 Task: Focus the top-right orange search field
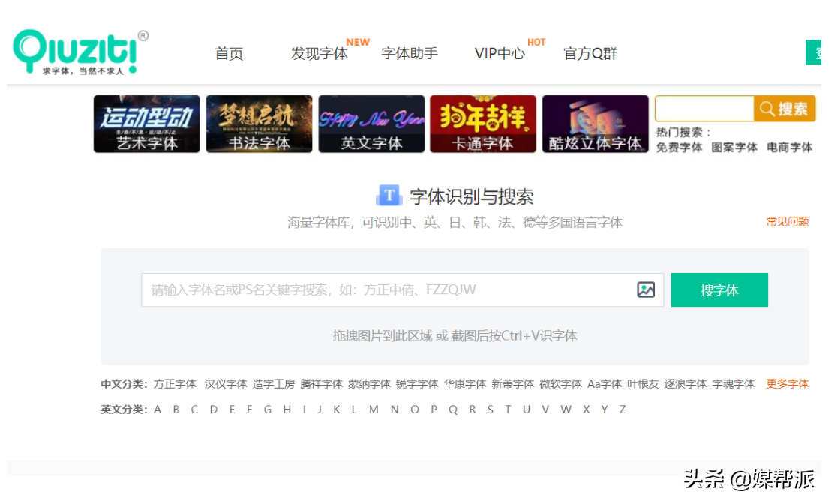point(704,109)
